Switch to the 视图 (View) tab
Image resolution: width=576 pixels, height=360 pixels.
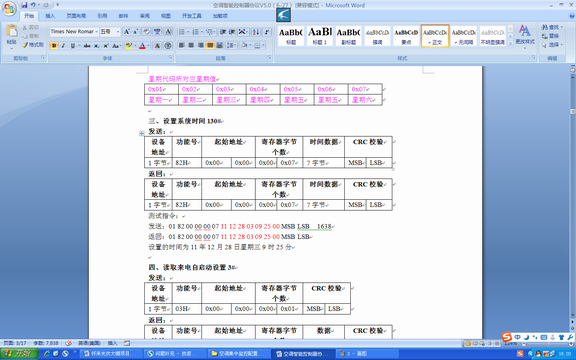166,16
